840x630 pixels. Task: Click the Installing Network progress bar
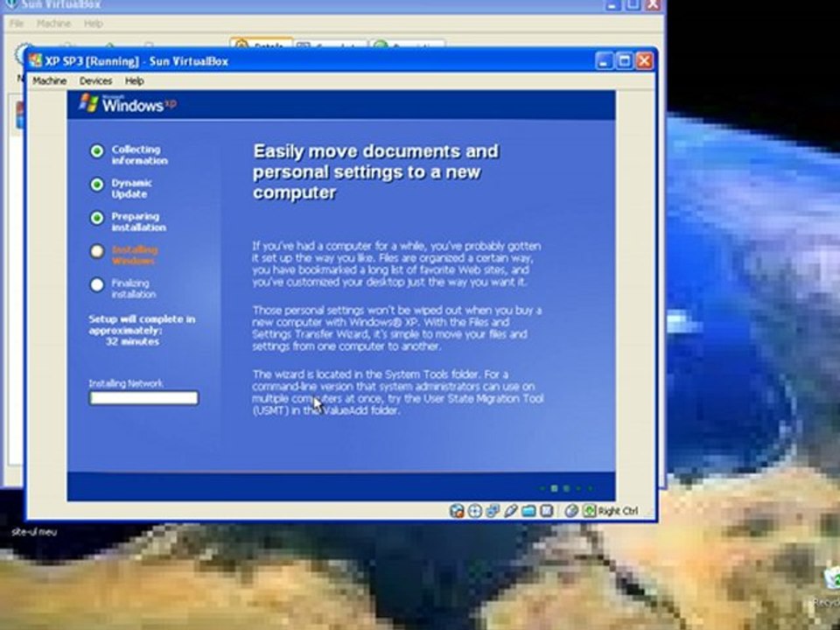143,398
